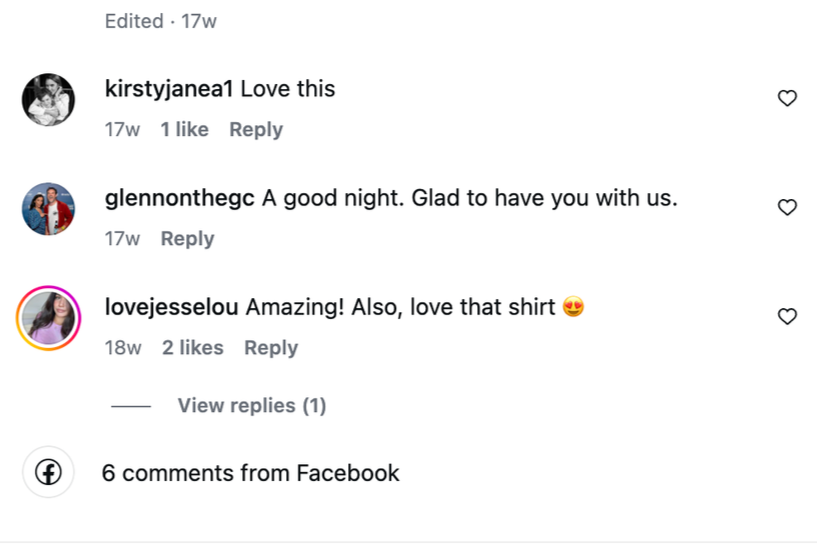Expand View replies (1)
Screen dimensions: 817x544
(x=251, y=406)
